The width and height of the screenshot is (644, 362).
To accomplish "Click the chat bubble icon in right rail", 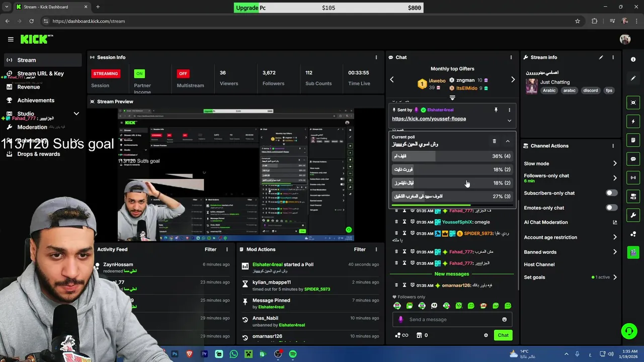I will 633,159.
